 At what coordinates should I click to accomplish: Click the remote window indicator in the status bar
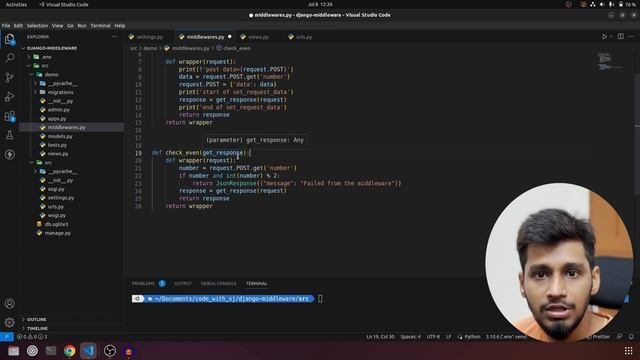click(7, 337)
